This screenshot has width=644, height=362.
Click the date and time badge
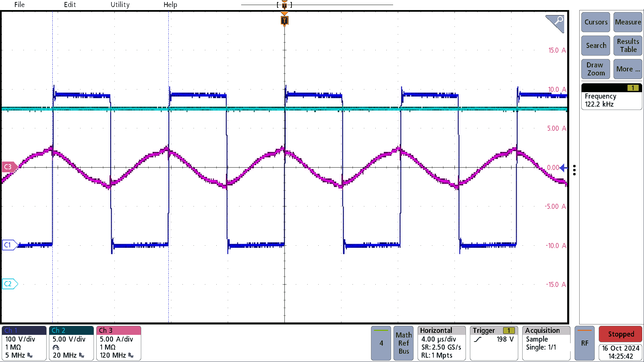click(x=621, y=352)
